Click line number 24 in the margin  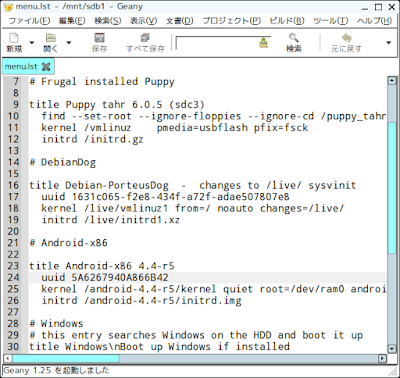point(13,277)
